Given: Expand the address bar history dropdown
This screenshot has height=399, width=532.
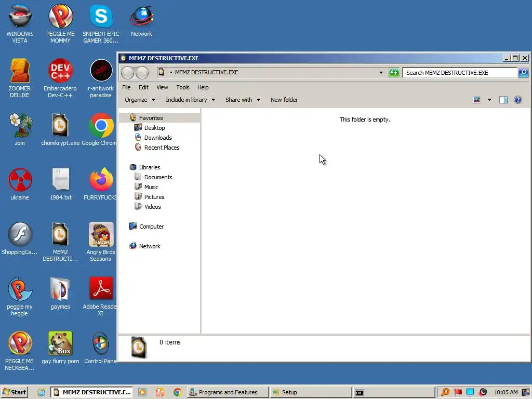Looking at the screenshot, I should tap(381, 73).
